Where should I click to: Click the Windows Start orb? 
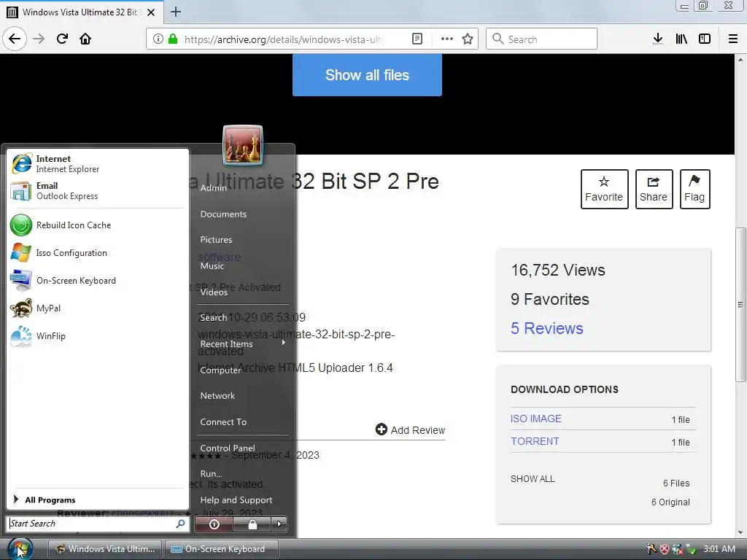point(20,548)
